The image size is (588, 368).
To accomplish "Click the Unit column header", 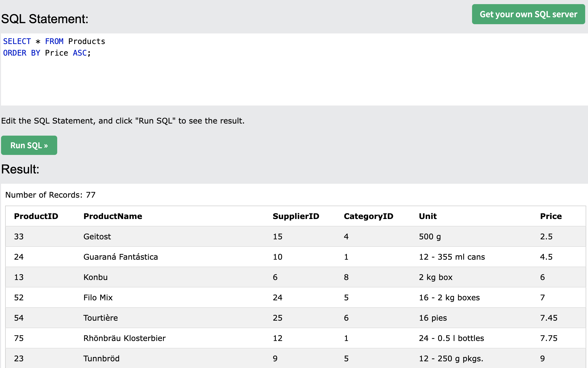I will pyautogui.click(x=428, y=216).
